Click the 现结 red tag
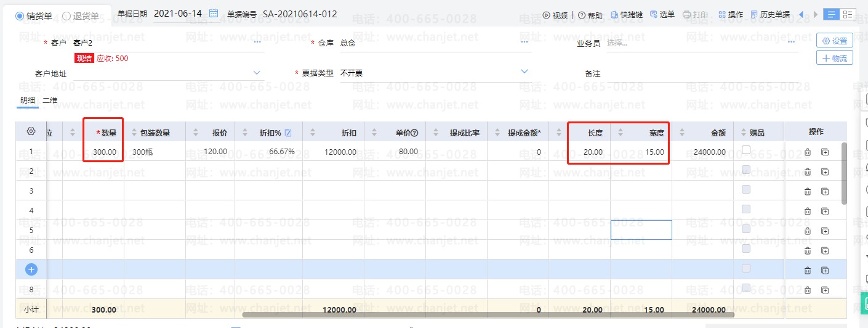This screenshot has width=868, height=328. (84, 59)
